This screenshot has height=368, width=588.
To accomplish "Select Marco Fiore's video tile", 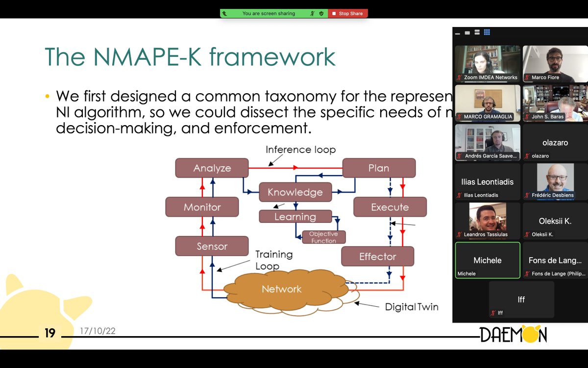I will point(555,64).
